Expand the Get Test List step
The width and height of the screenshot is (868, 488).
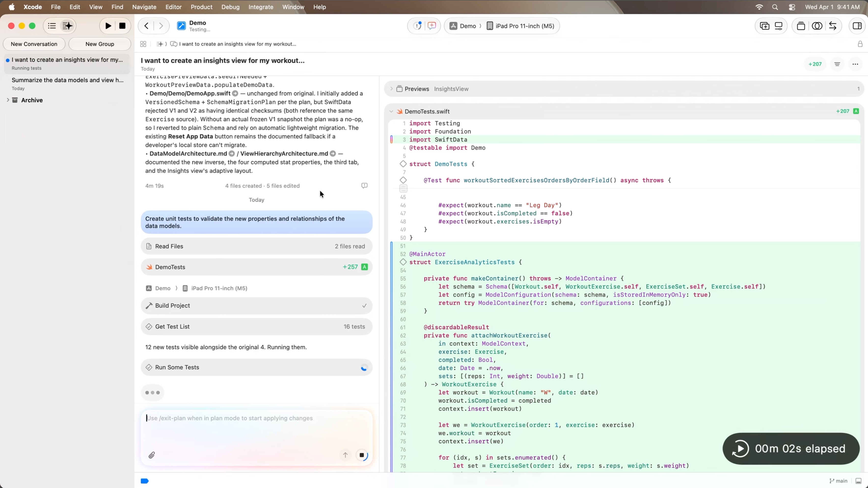(x=257, y=326)
